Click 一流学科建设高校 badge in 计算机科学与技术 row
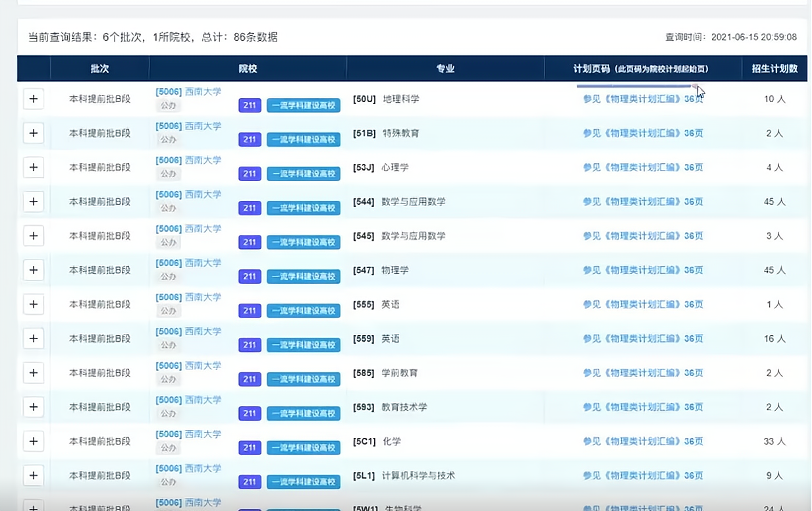Viewport: 812px width, 511px height. click(304, 482)
